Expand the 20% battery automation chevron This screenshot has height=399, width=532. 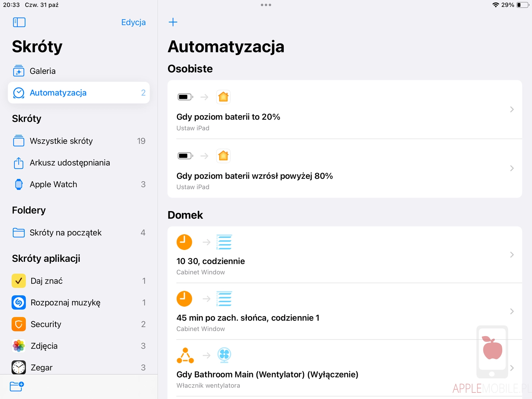tap(512, 110)
